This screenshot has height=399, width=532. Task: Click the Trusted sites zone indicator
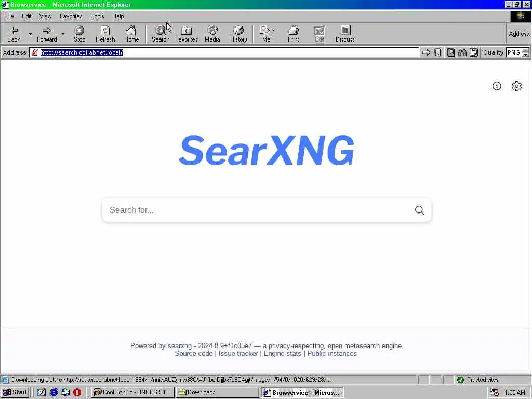click(492, 380)
